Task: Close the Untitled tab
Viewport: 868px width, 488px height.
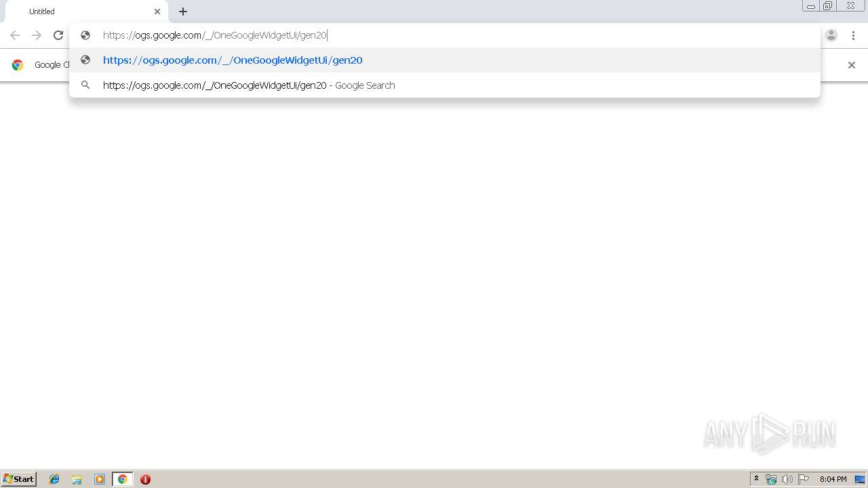Action: [x=157, y=12]
